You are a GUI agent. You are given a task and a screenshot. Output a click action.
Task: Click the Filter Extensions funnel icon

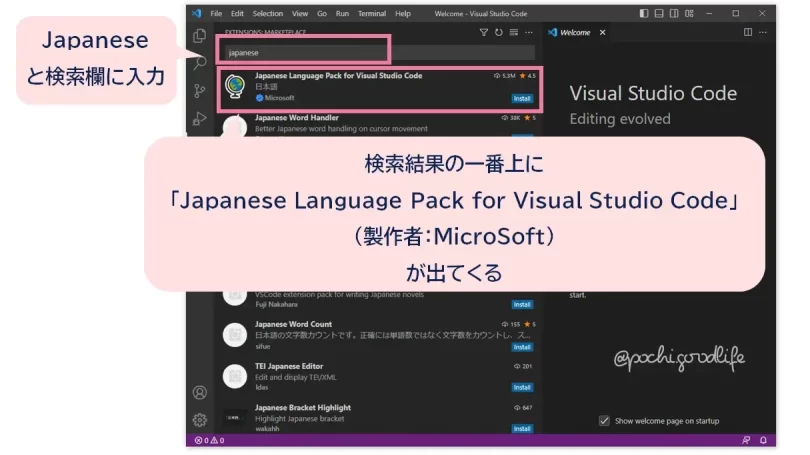pyautogui.click(x=484, y=33)
